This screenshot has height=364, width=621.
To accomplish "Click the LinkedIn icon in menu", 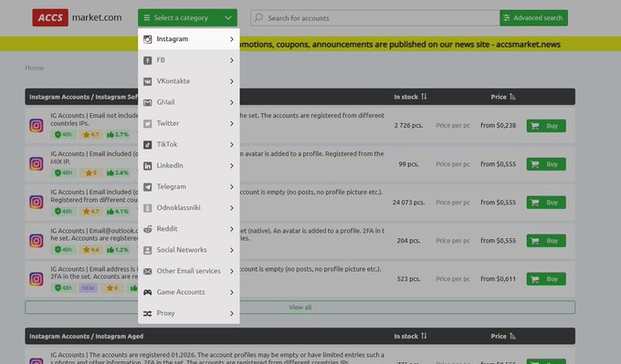I will click(x=147, y=166).
